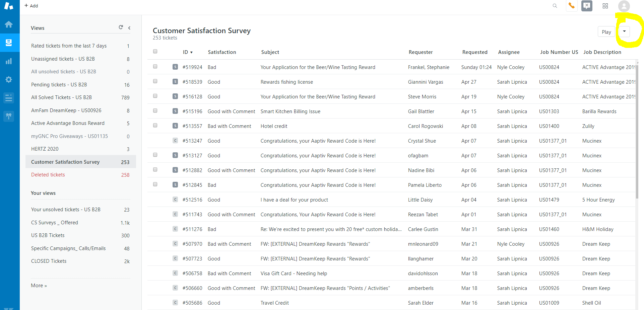
Task: Refresh the Views list
Action: [x=121, y=27]
